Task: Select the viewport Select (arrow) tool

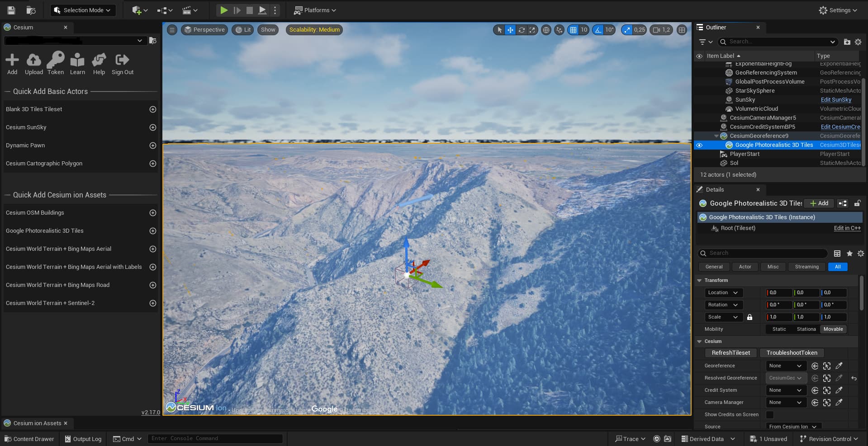Action: click(499, 30)
